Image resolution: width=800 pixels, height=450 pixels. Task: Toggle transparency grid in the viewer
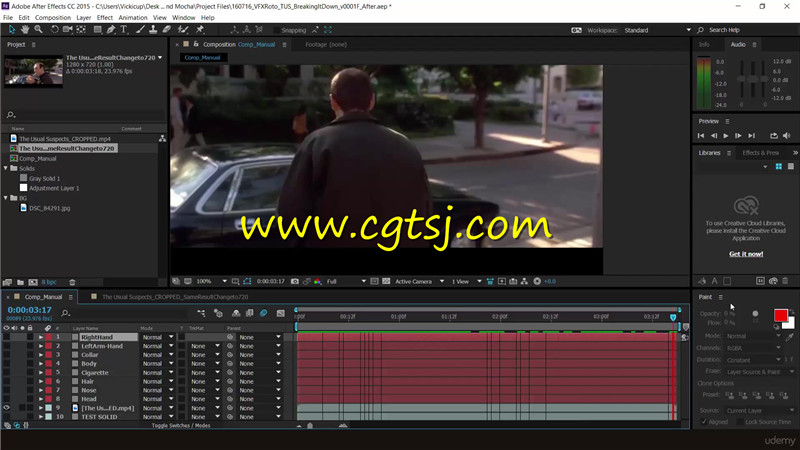pyautogui.click(x=386, y=281)
